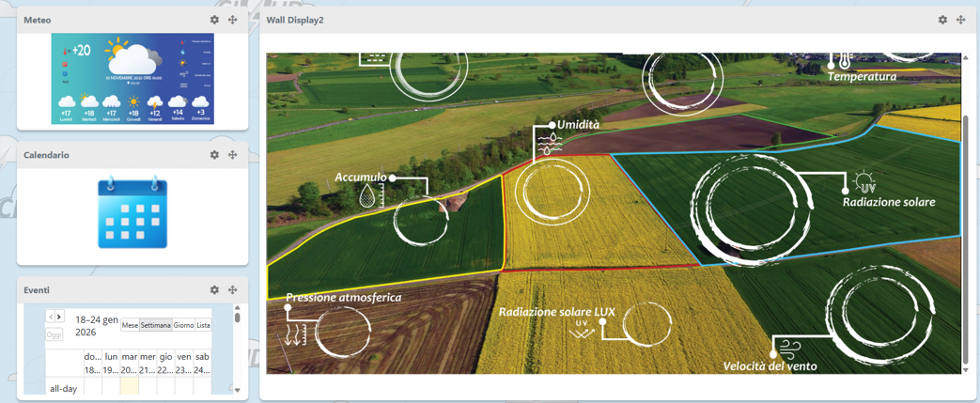Open Calendario widget settings gear
Viewport: 980px width, 403px height.
214,155
